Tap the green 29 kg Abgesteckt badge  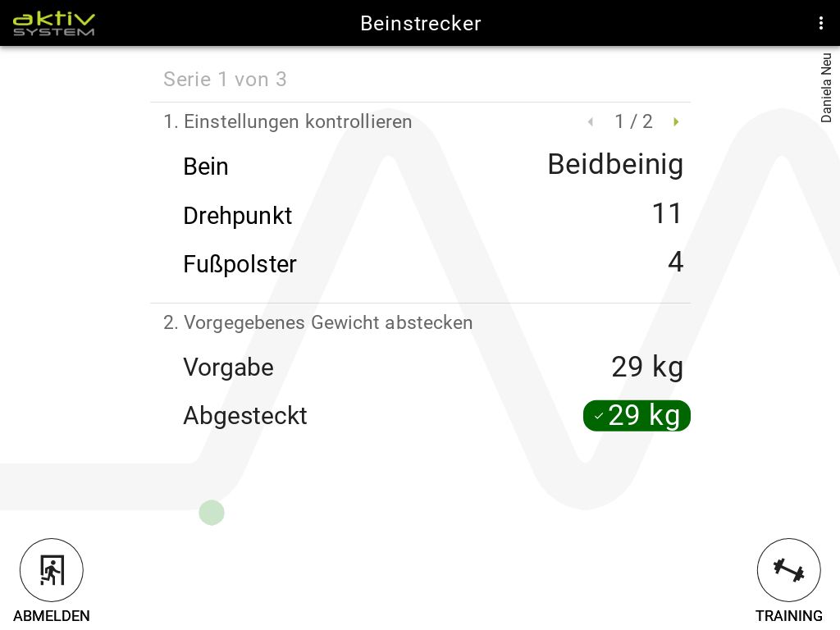pos(637,416)
